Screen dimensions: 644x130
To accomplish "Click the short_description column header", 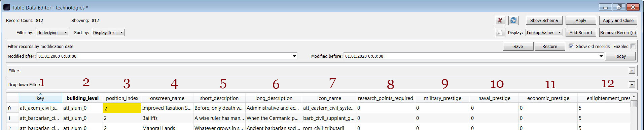I will (x=219, y=98).
